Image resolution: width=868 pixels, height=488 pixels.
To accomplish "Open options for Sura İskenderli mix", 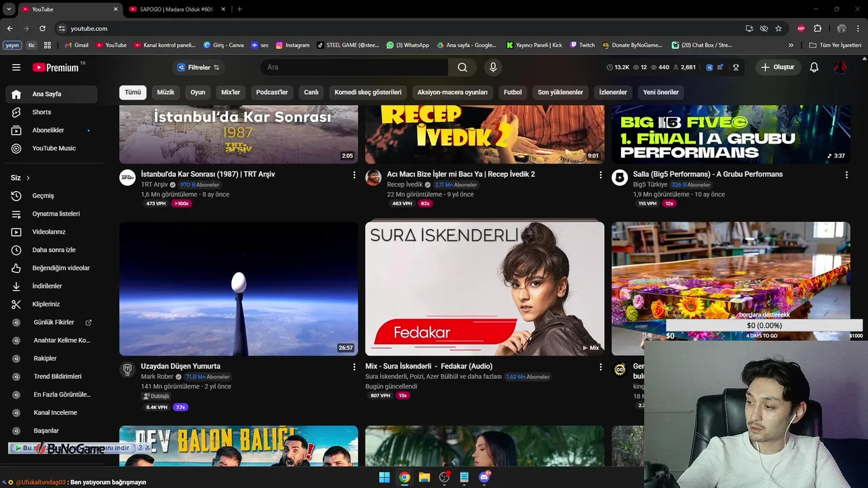I will tap(600, 367).
